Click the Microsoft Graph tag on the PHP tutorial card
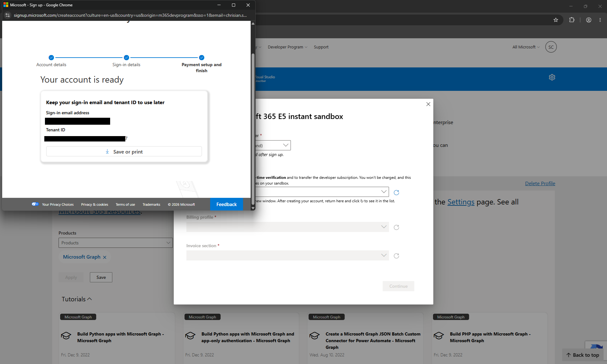This screenshot has width=607, height=364. tap(451, 317)
